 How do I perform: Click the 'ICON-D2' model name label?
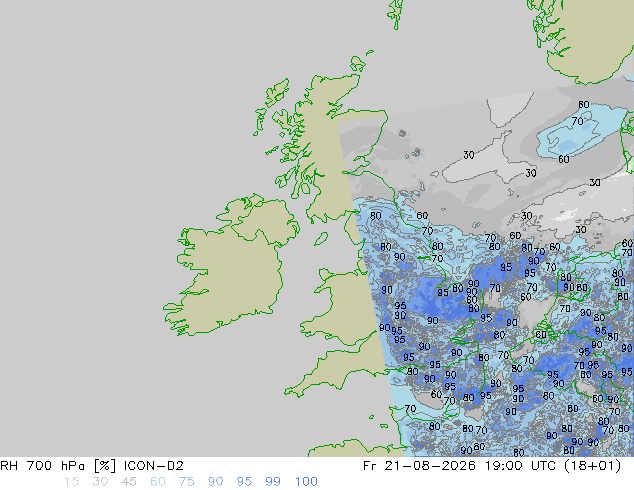154,466
